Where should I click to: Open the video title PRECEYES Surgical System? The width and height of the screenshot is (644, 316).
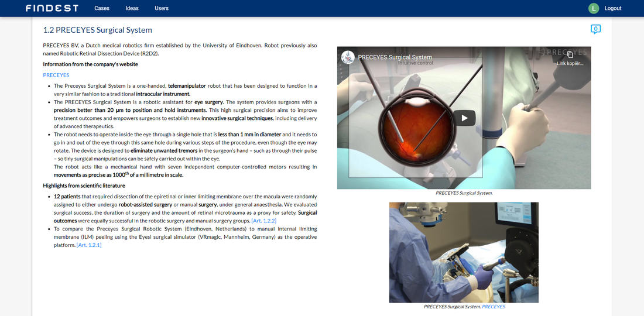coord(395,57)
